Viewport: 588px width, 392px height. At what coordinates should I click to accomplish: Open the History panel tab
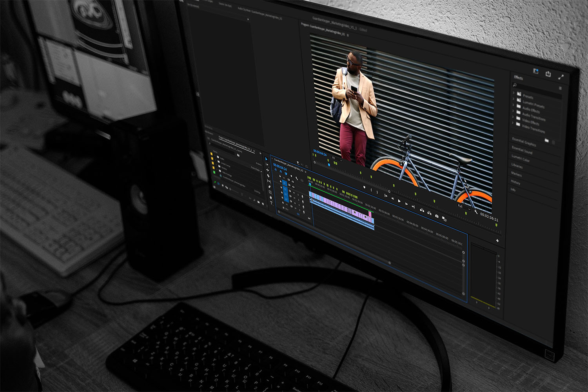(515, 182)
